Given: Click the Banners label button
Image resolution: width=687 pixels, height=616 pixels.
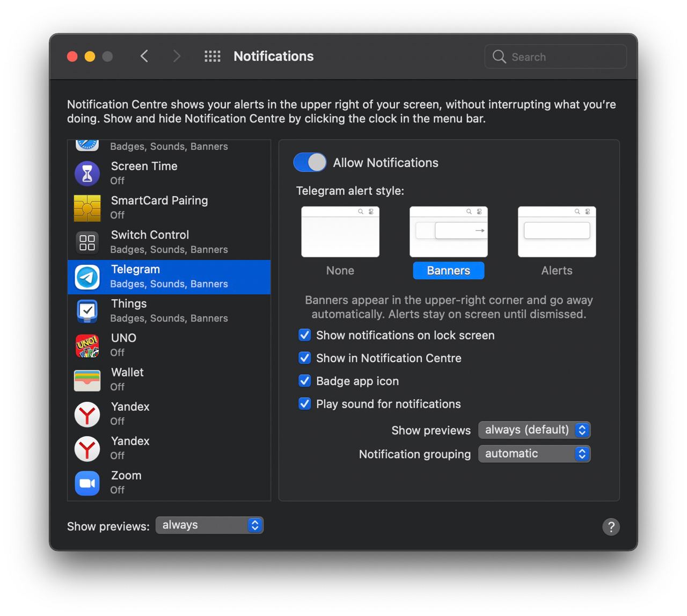Looking at the screenshot, I should pos(449,271).
